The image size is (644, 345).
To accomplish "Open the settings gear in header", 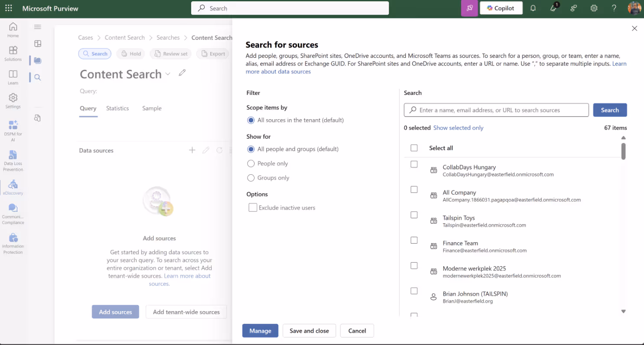I will [594, 8].
